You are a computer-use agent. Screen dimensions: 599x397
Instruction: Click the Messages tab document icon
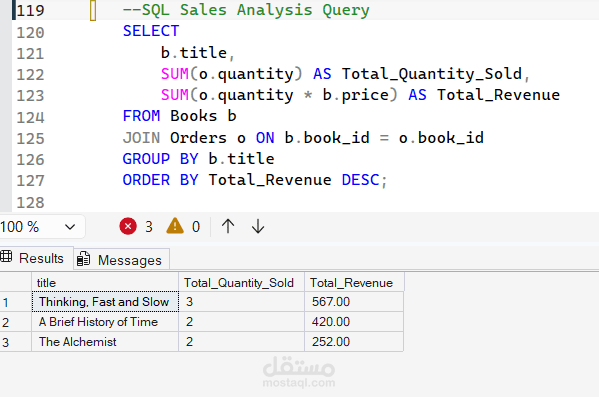tap(83, 259)
